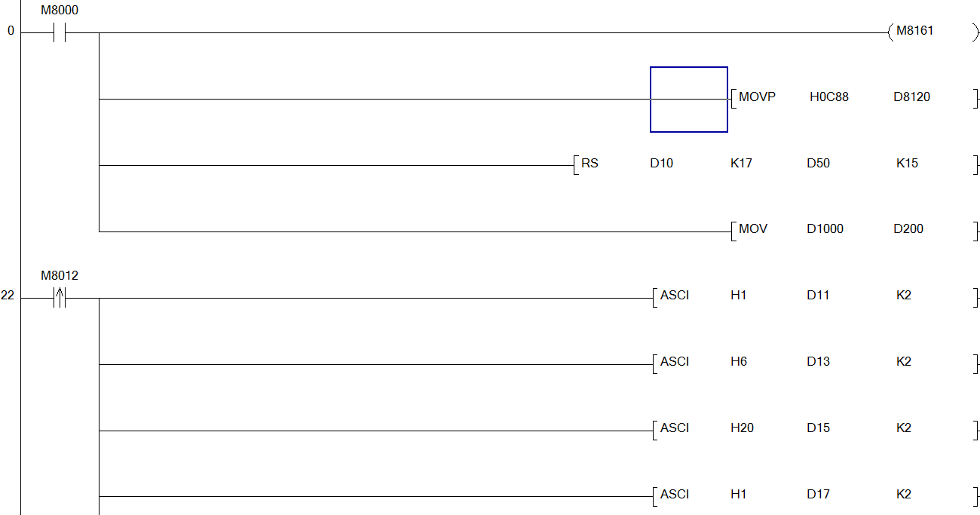Click the D17 register operand

pos(818,495)
